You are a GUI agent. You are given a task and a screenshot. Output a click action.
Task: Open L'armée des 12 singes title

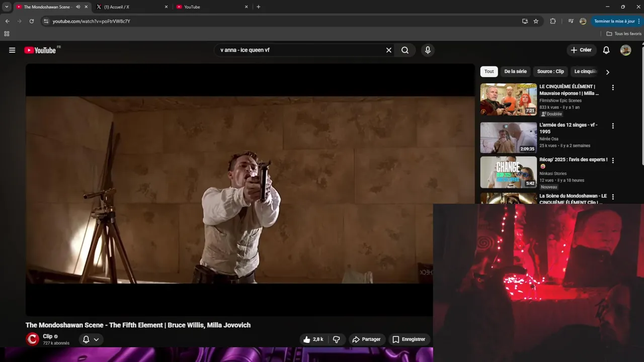[x=569, y=128]
